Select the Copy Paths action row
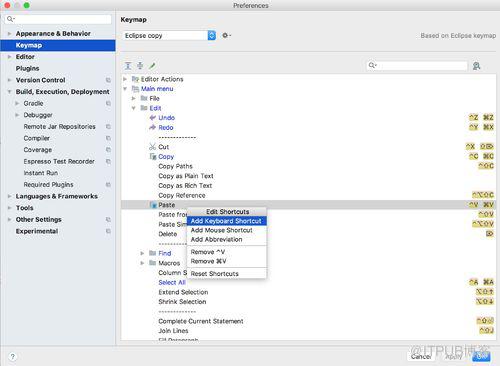The width and height of the screenshot is (500, 366). coord(308,166)
